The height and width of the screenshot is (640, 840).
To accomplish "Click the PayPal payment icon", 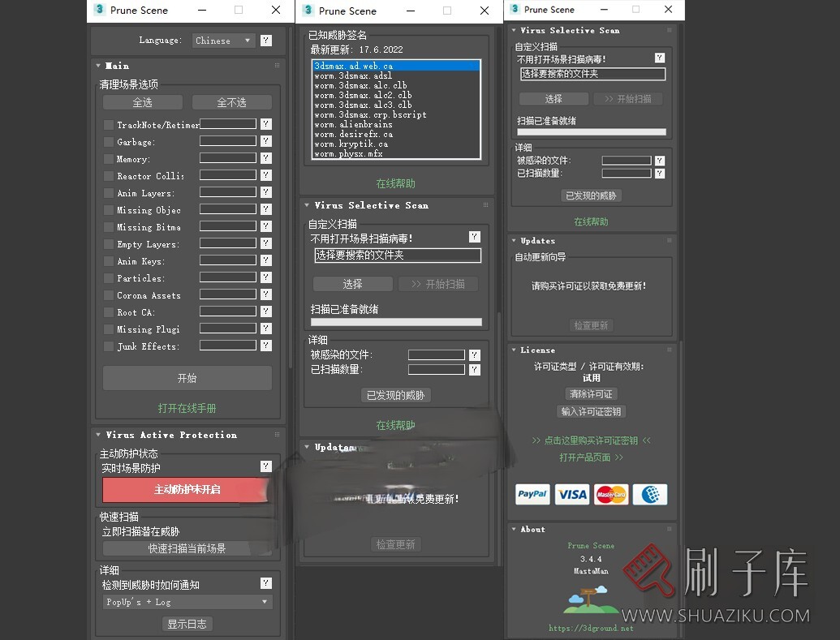I will [x=532, y=494].
